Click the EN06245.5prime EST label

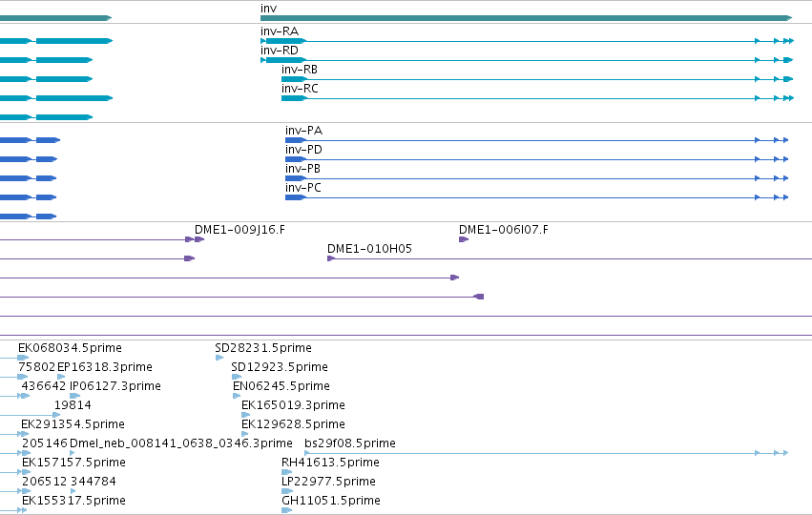point(281,386)
